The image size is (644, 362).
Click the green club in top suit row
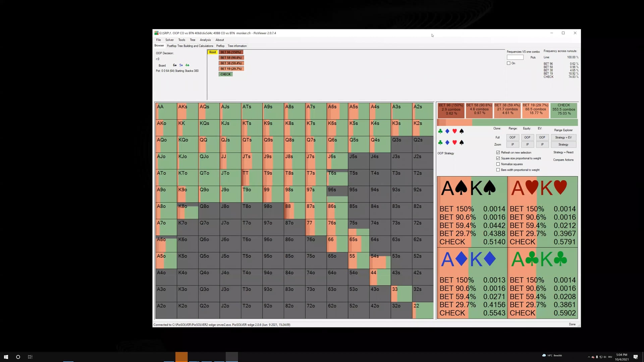[440, 131]
